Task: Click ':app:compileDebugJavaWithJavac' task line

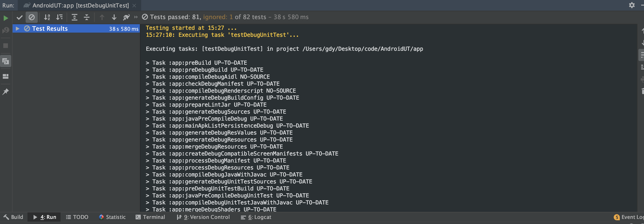Action: (x=224, y=175)
